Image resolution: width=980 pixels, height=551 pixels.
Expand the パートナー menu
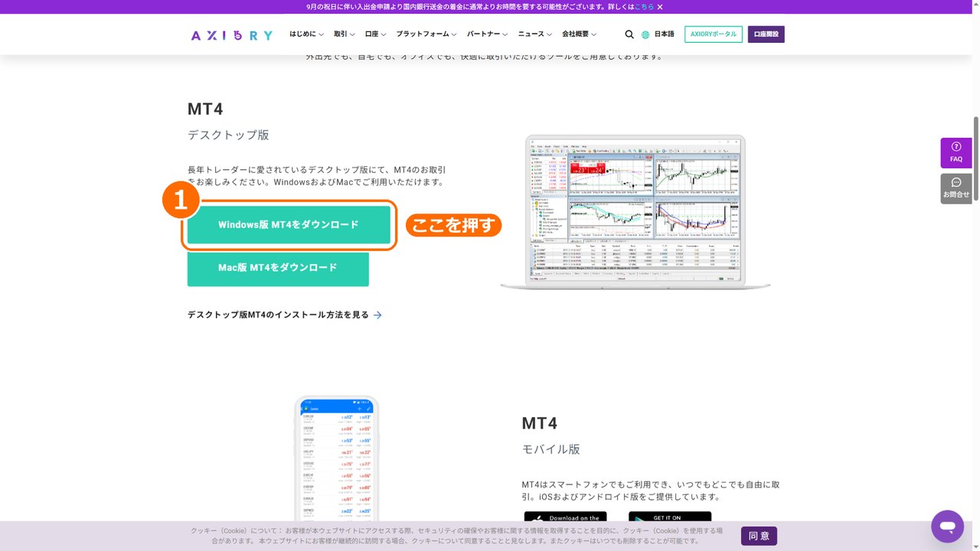pyautogui.click(x=487, y=34)
